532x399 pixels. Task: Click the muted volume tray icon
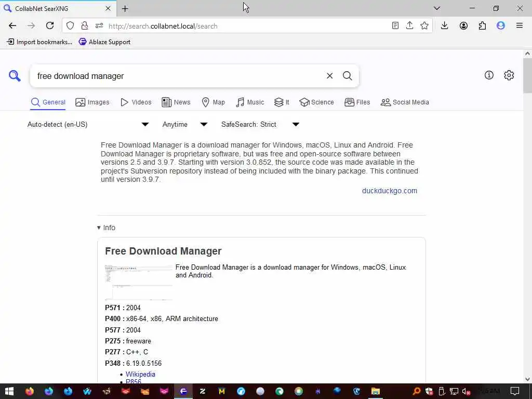pyautogui.click(x=467, y=391)
